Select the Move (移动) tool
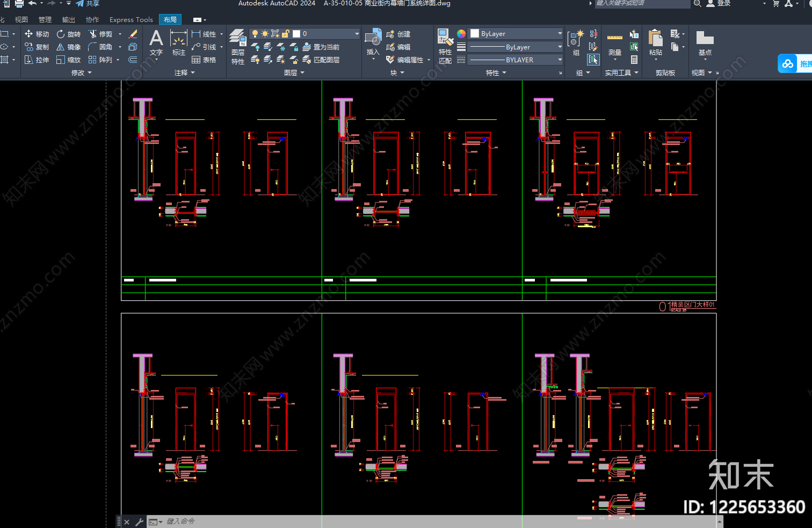The width and height of the screenshot is (812, 528). coord(37,34)
